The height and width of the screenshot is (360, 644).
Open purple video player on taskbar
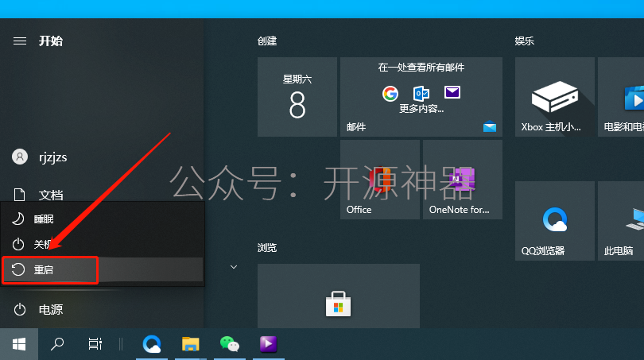[269, 344]
